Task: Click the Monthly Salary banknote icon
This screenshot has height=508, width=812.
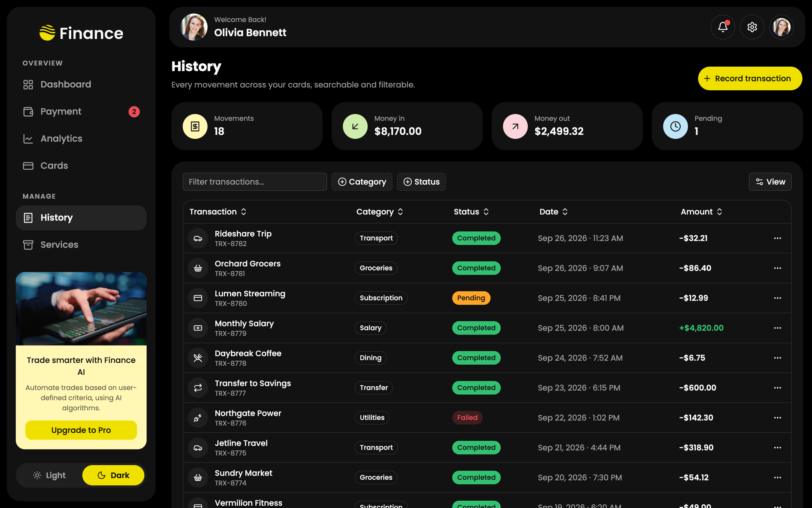Action: [x=198, y=328]
